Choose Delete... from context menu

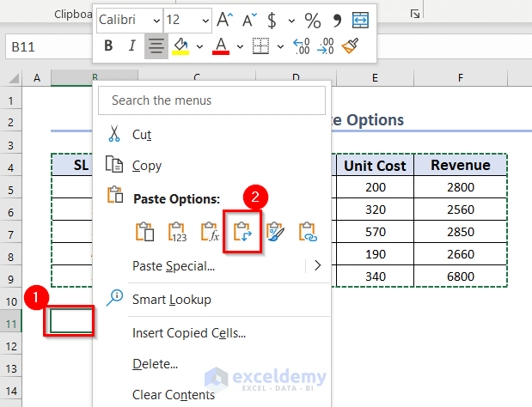pos(155,364)
